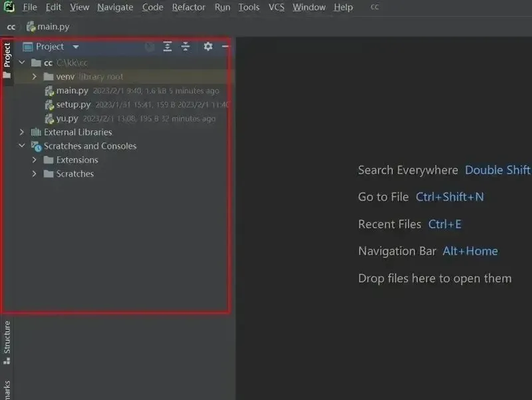Click the Scratches and Consoles icon
Viewport: 532px width, 400px height.
click(37, 146)
